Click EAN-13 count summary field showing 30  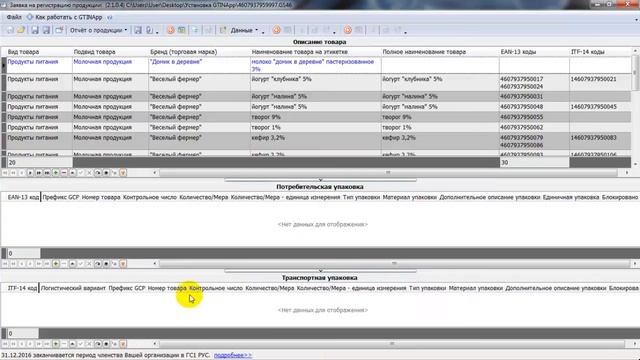point(534,162)
